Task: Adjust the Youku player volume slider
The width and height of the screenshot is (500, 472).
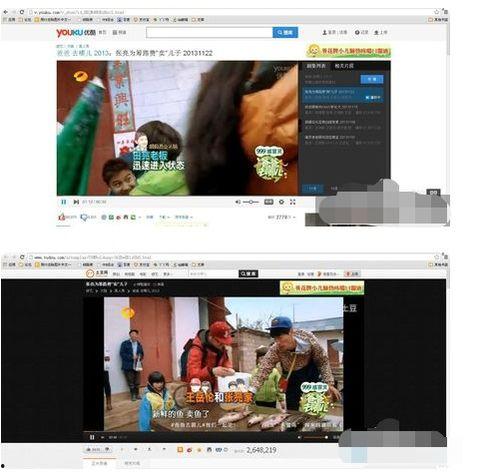Action: point(251,202)
